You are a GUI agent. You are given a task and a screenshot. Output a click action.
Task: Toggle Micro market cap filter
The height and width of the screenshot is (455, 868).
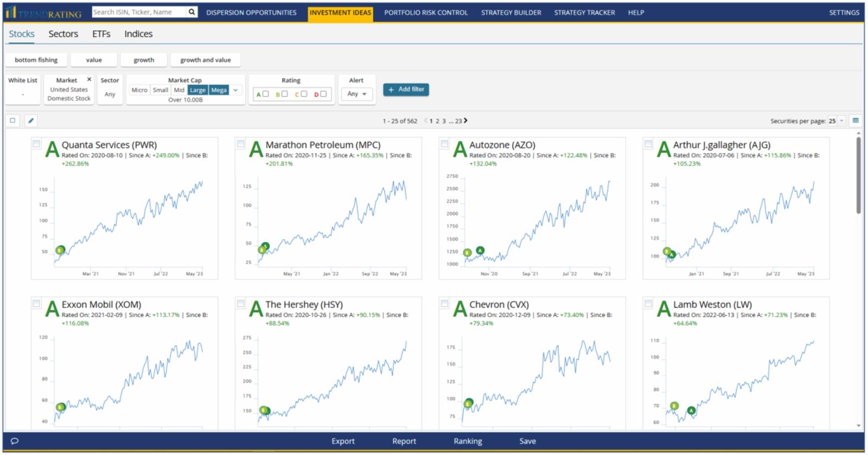pyautogui.click(x=139, y=90)
